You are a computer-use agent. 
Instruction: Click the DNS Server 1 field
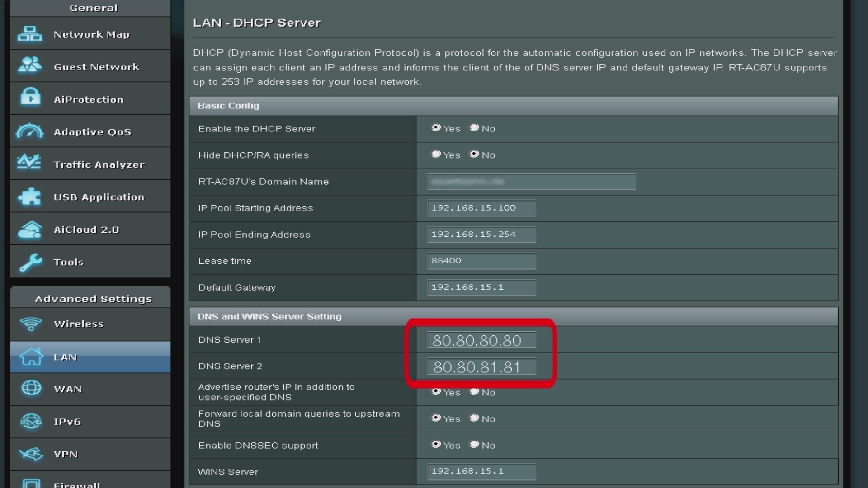481,340
